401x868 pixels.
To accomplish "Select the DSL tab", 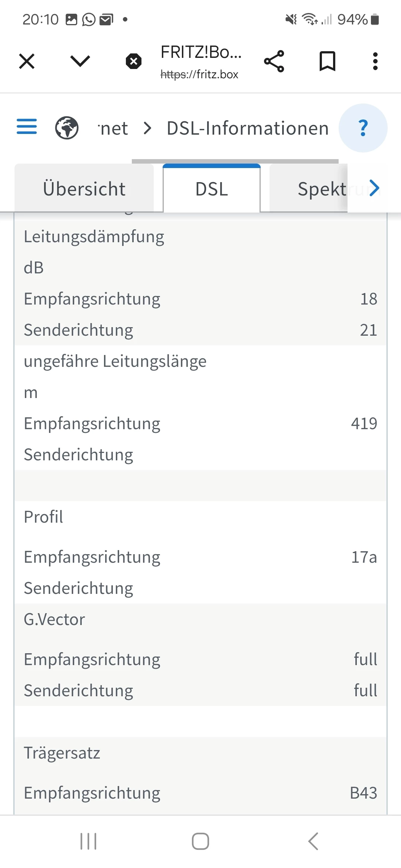I will tap(212, 189).
